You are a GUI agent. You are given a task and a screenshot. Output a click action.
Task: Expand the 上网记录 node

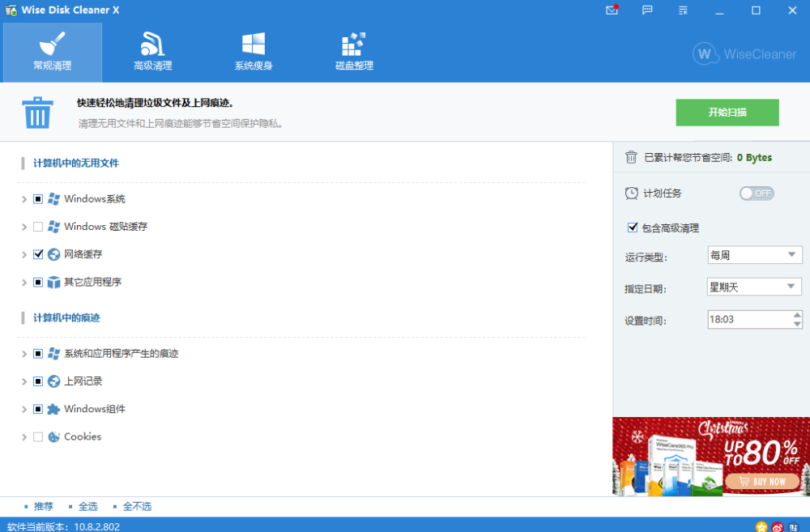[23, 381]
